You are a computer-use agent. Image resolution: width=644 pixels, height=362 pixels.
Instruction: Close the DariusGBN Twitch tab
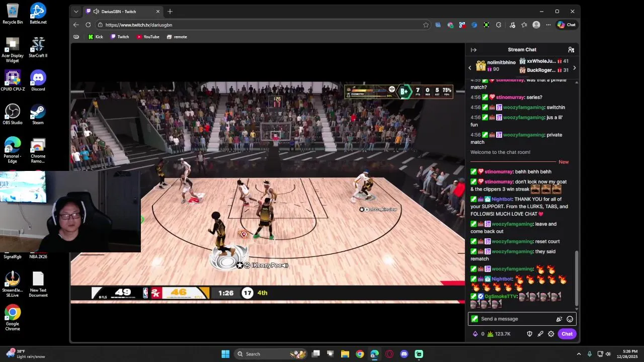(158, 12)
